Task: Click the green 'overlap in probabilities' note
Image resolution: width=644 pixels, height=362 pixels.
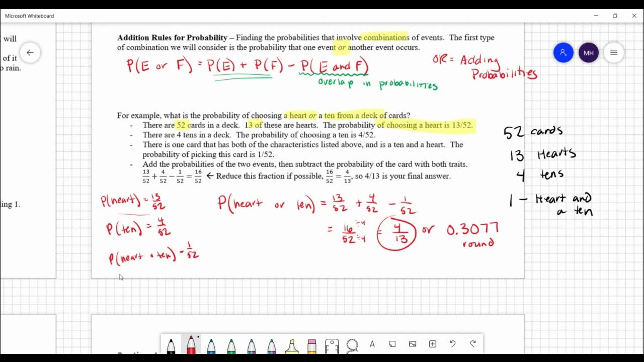Action: tap(378, 84)
